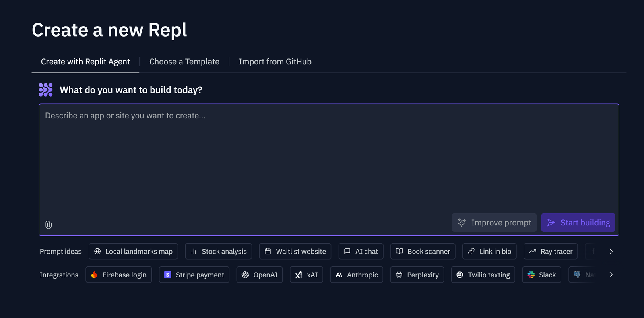The height and width of the screenshot is (318, 644).
Task: Pick the Twilio texting integration
Action: (483, 275)
